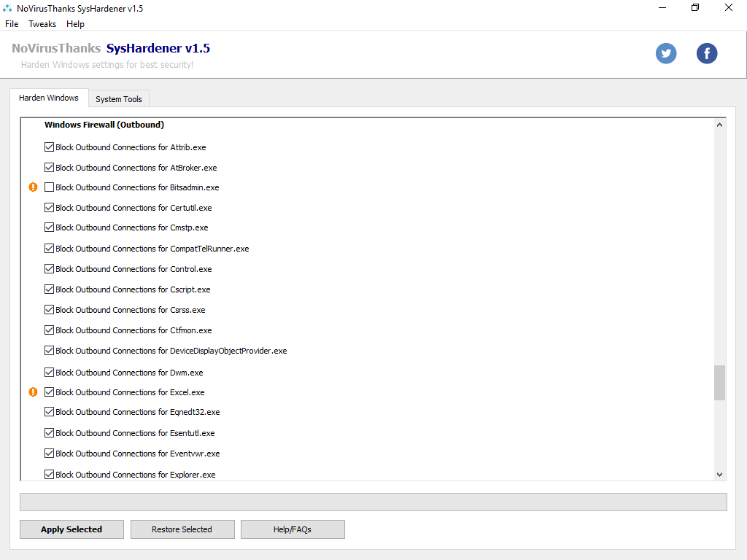747x560 pixels.
Task: Open the Help/FAQs button
Action: click(293, 529)
